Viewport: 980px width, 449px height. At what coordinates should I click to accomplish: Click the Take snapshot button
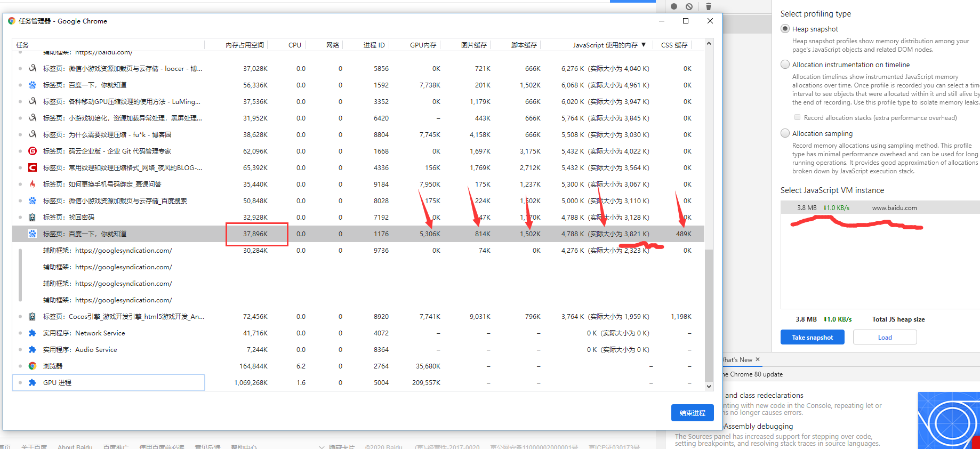[x=813, y=337]
